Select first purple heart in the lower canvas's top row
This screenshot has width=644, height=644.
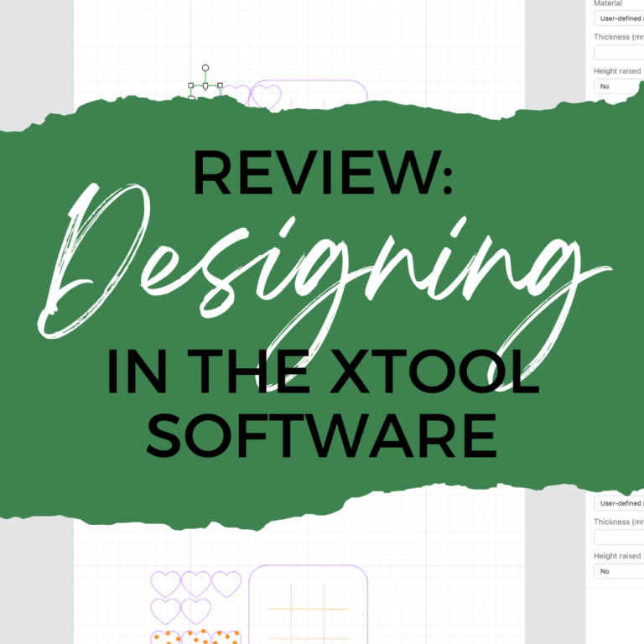[165, 584]
